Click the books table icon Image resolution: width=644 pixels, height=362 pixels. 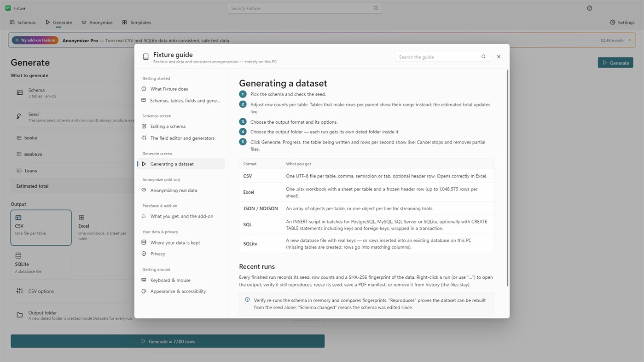coord(19,138)
